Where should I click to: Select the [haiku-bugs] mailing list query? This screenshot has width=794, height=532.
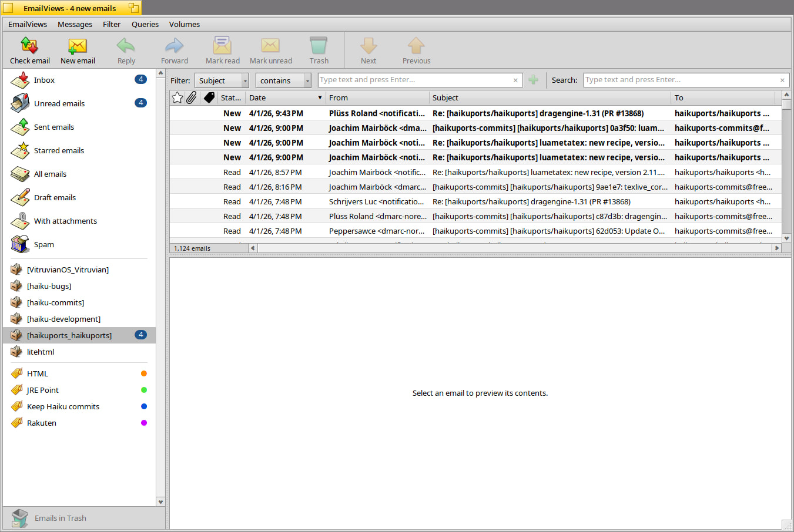[x=49, y=286]
